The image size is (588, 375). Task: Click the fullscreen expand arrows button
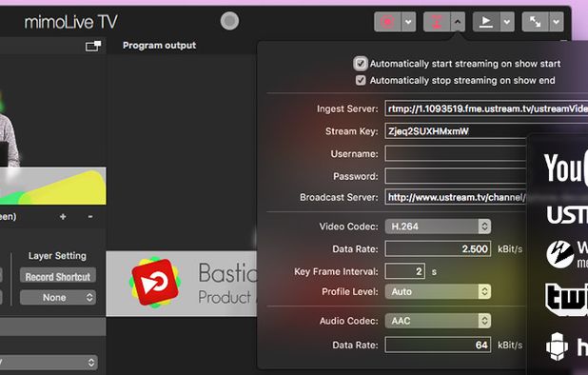tap(536, 22)
